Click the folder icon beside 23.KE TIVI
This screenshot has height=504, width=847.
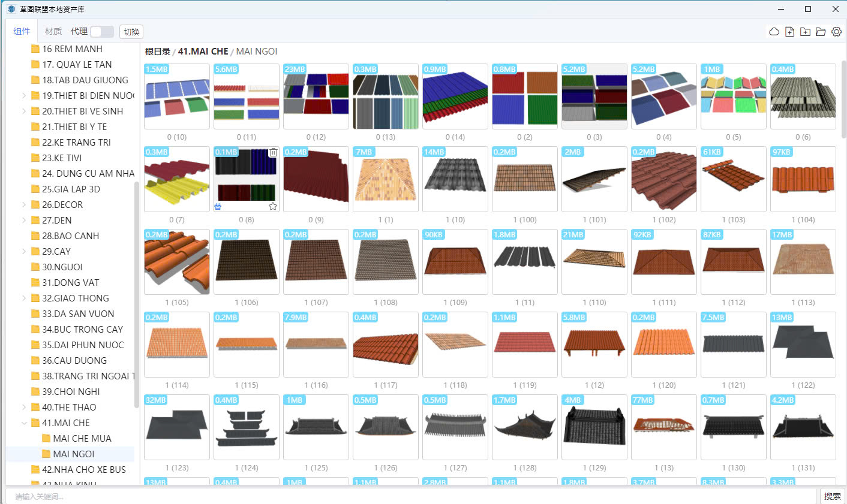pyautogui.click(x=35, y=158)
